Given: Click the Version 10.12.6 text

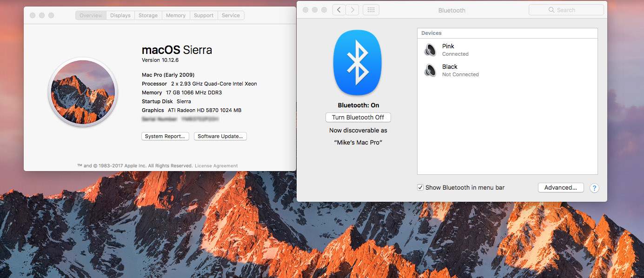Looking at the screenshot, I should [160, 60].
